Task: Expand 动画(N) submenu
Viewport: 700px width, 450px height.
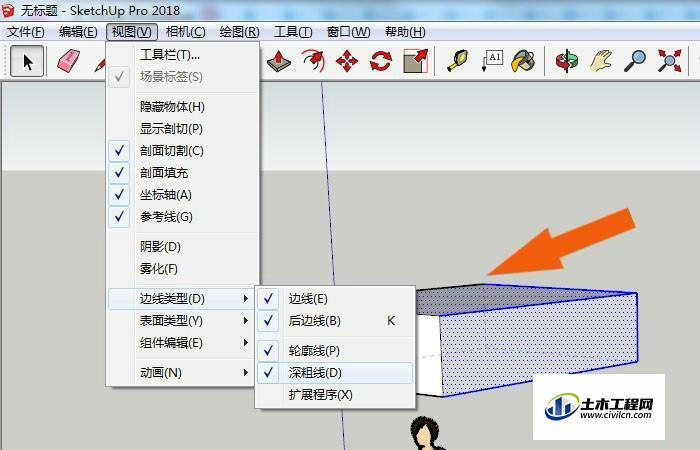Action: (x=183, y=373)
